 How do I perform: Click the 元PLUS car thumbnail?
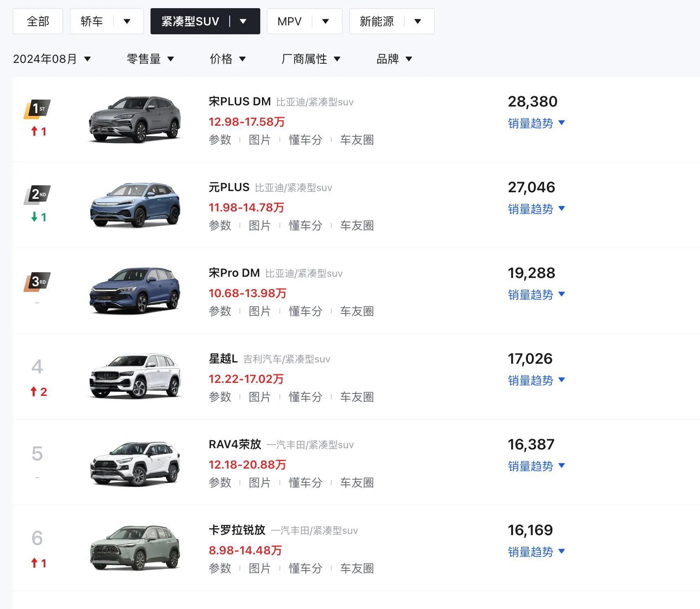[135, 205]
